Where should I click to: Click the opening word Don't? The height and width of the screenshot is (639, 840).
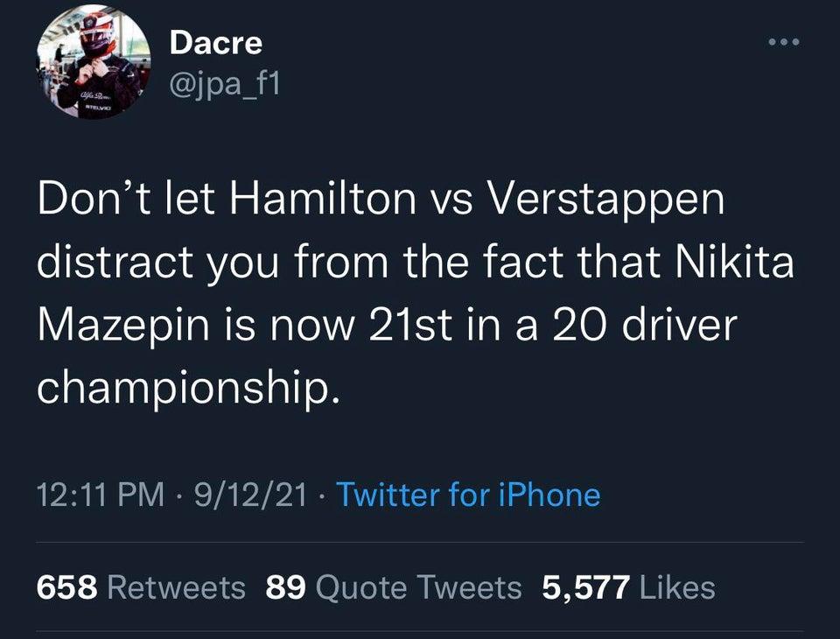pos(87,200)
